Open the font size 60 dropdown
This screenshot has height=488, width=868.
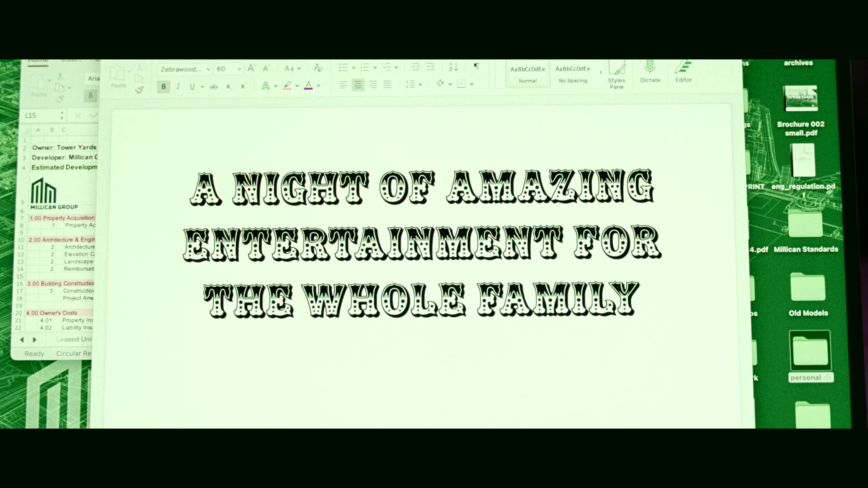coord(239,69)
